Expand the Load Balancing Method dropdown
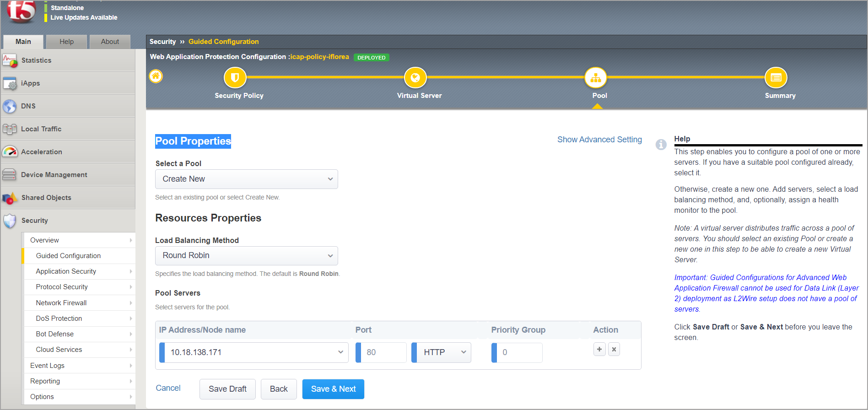The image size is (868, 410). point(246,256)
